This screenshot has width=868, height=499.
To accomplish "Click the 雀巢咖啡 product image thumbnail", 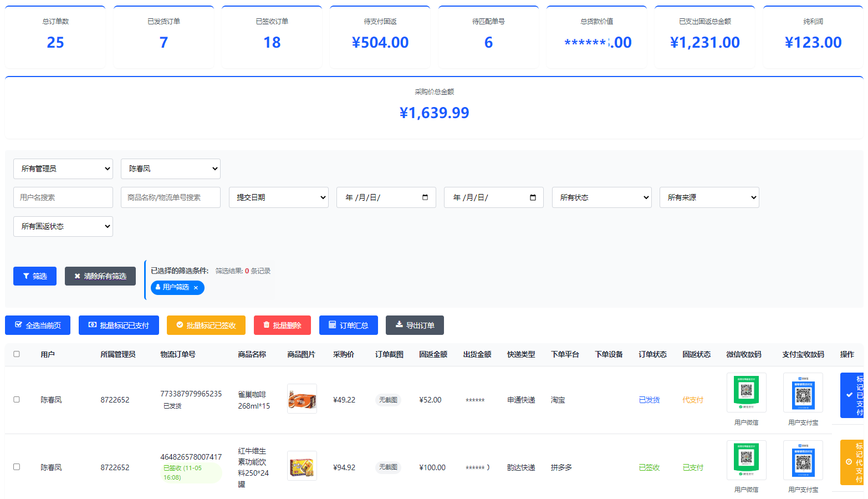I will [302, 399].
